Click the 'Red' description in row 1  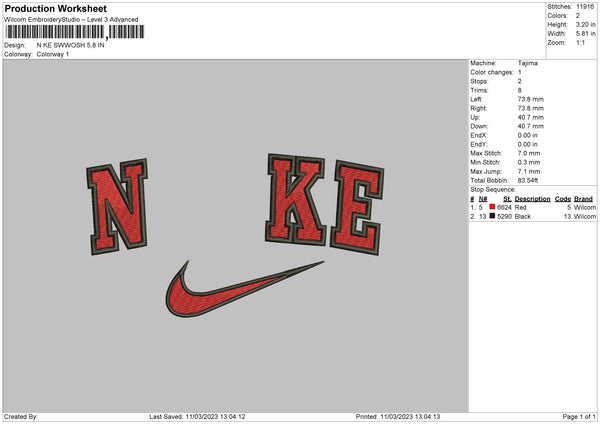520,207
